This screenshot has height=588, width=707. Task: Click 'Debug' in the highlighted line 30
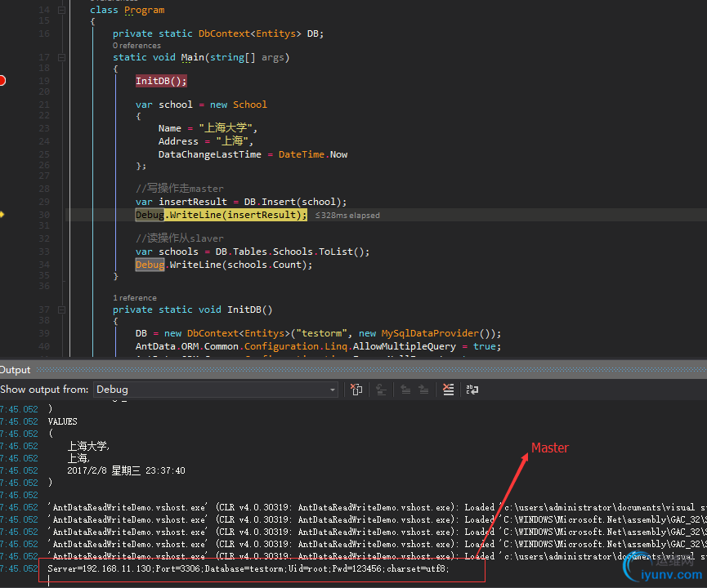(x=150, y=215)
